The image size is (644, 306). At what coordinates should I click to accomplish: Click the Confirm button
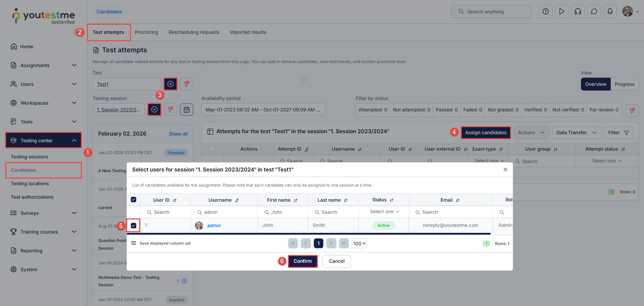(x=303, y=261)
